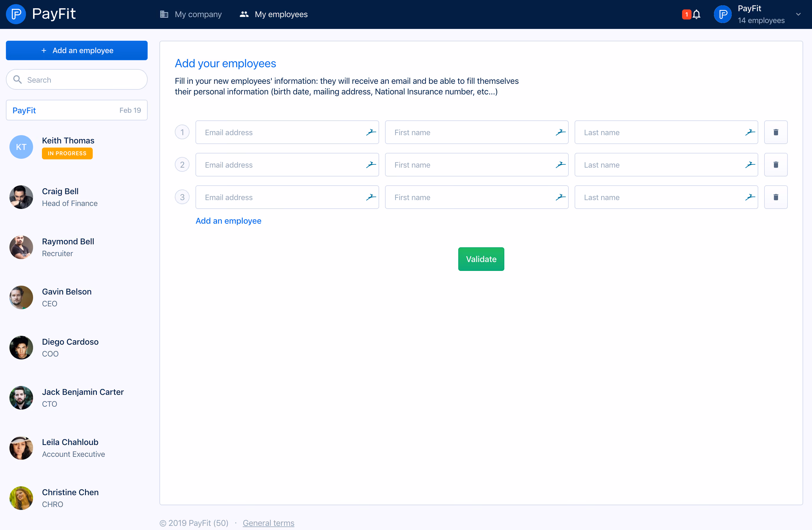Viewport: 812px width, 530px height.
Task: Click the PayFit company avatar in top right
Action: tap(723, 14)
